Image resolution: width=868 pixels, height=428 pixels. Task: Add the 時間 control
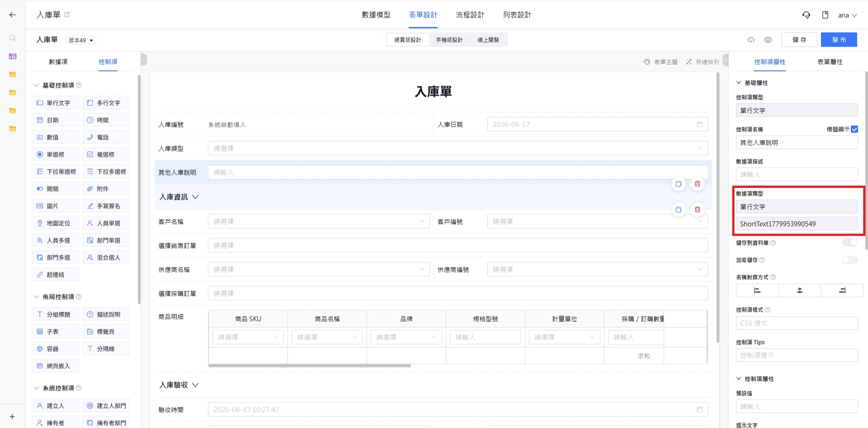[x=106, y=120]
